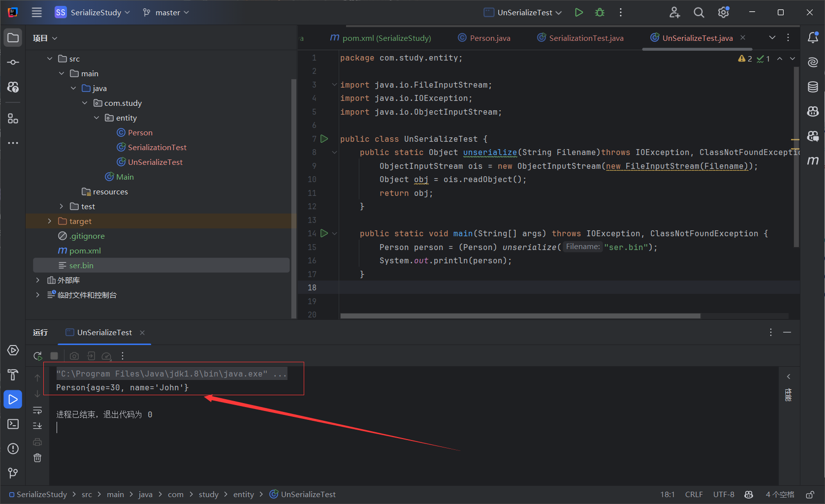Click UTF-8 encoding in status bar

(724, 495)
